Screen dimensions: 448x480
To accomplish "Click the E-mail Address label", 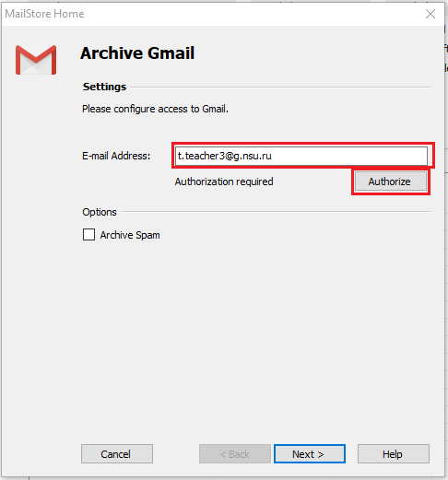I will point(116,156).
